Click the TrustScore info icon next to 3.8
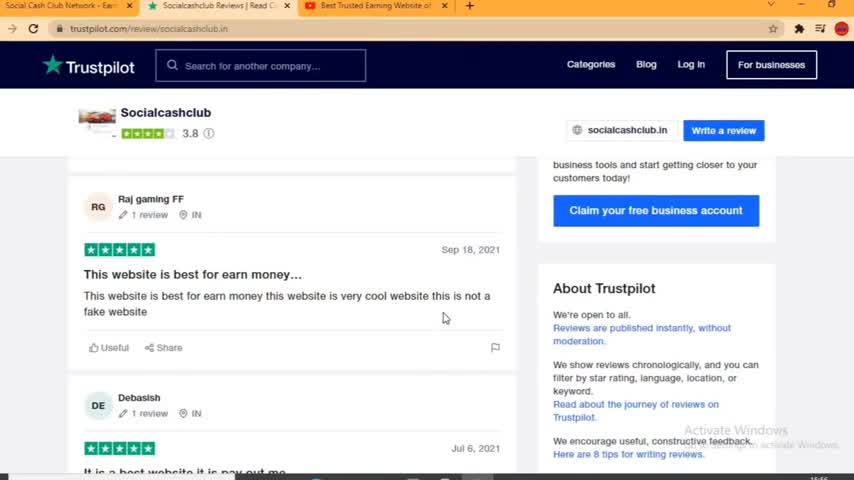This screenshot has width=854, height=480. pyautogui.click(x=209, y=133)
